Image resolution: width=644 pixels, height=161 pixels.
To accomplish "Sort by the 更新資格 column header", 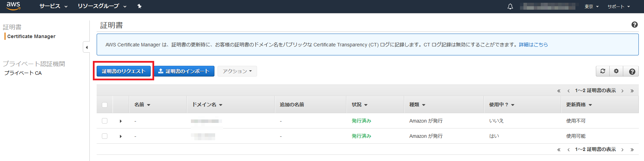I will 579,105.
